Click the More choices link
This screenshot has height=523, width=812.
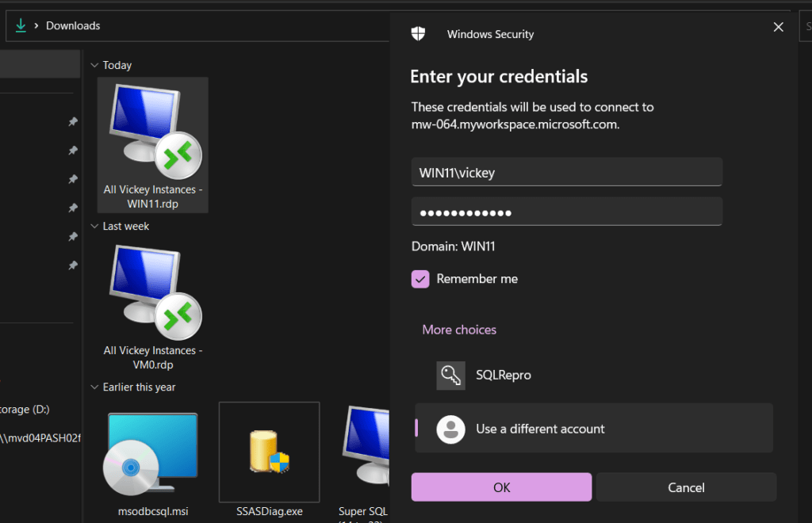click(x=459, y=330)
